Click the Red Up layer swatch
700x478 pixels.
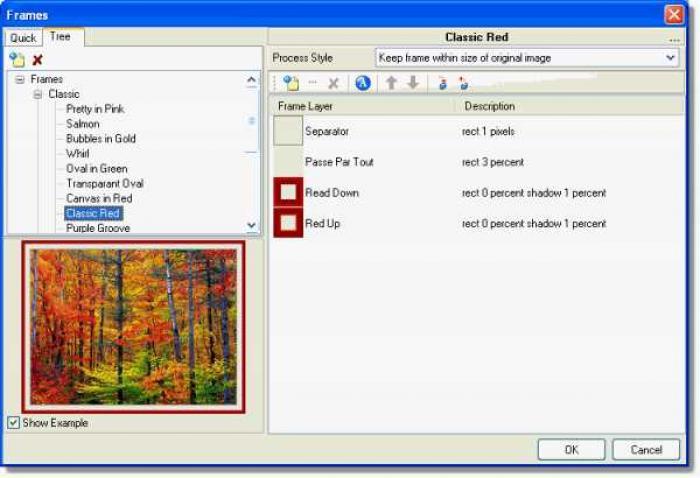[x=288, y=223]
